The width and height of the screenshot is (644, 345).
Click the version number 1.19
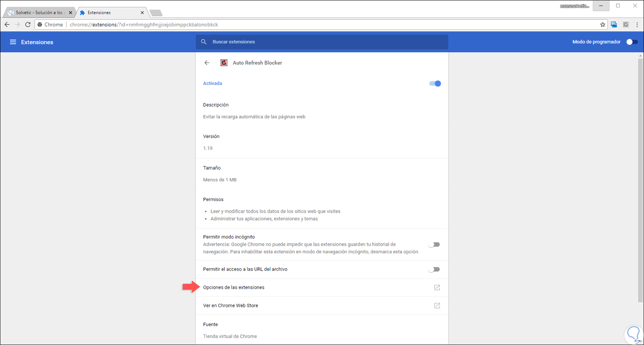[208, 148]
